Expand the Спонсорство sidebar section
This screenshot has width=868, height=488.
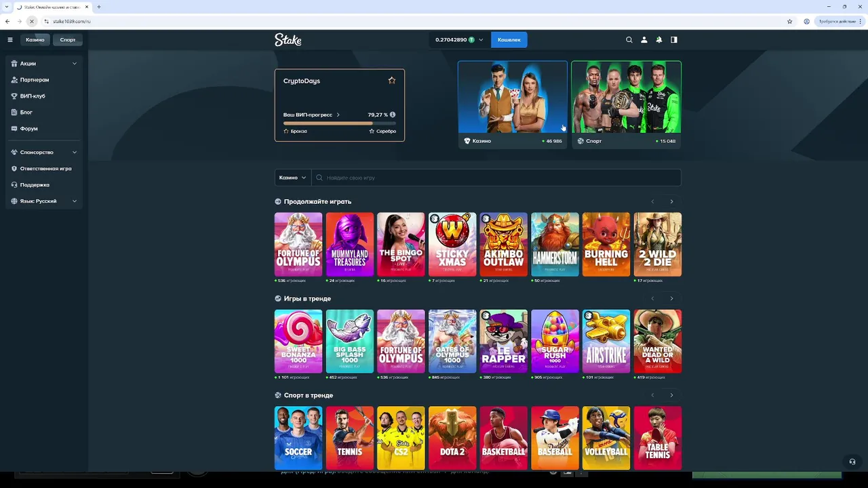coord(44,152)
